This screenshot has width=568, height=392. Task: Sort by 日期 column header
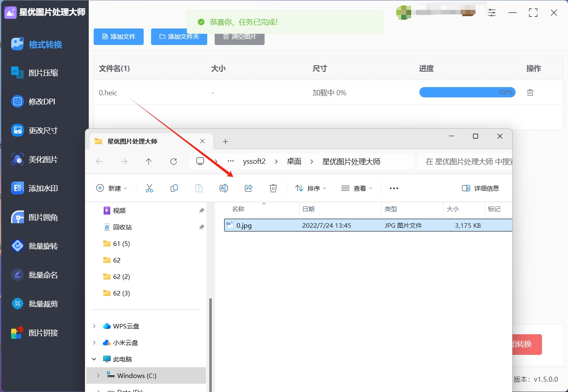[308, 209]
